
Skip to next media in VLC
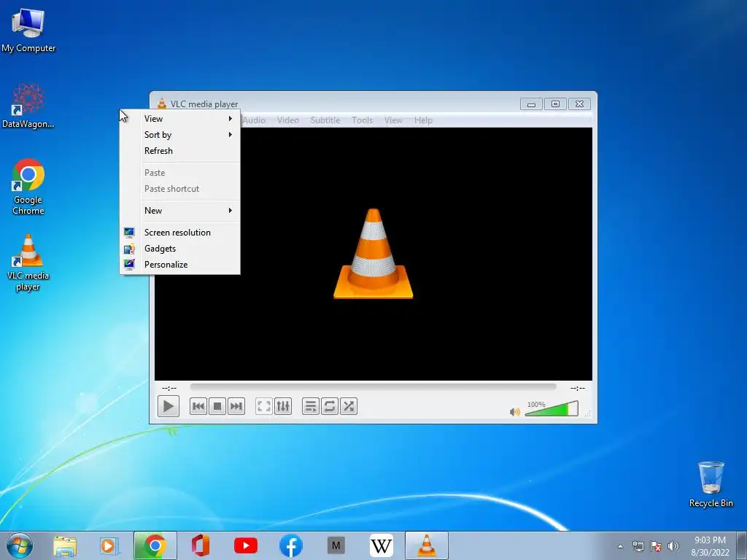(x=236, y=406)
